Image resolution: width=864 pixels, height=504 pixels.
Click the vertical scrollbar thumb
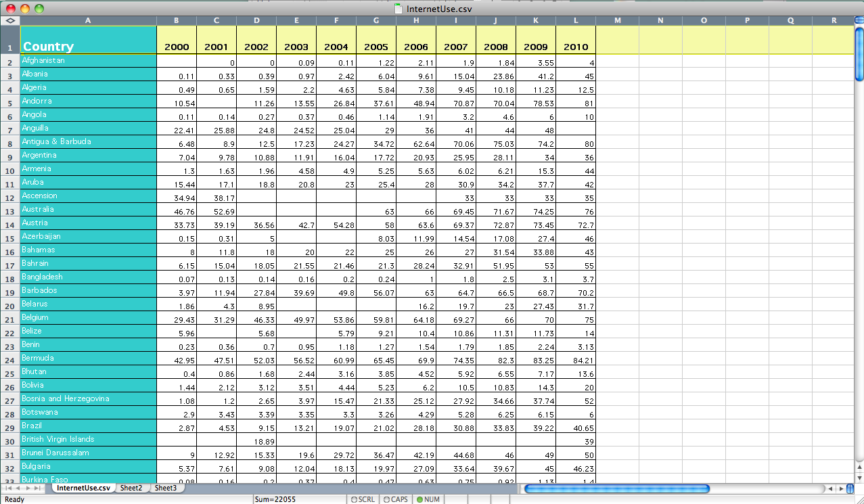click(859, 53)
